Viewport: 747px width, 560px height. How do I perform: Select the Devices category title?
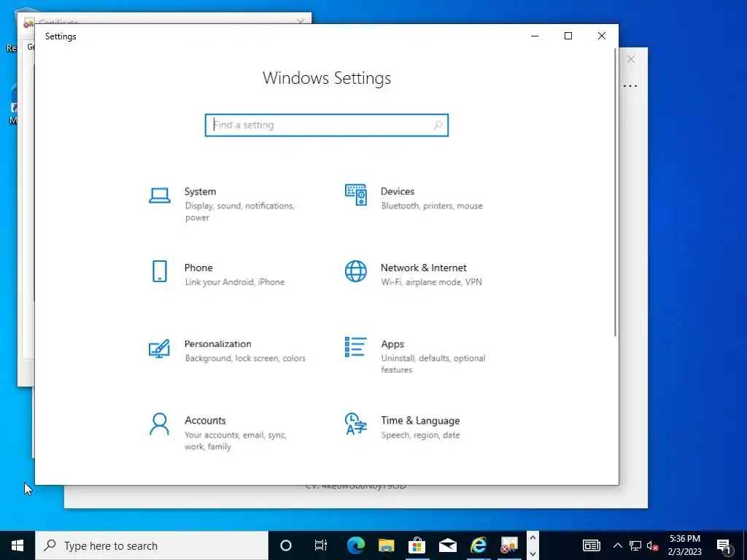click(398, 192)
